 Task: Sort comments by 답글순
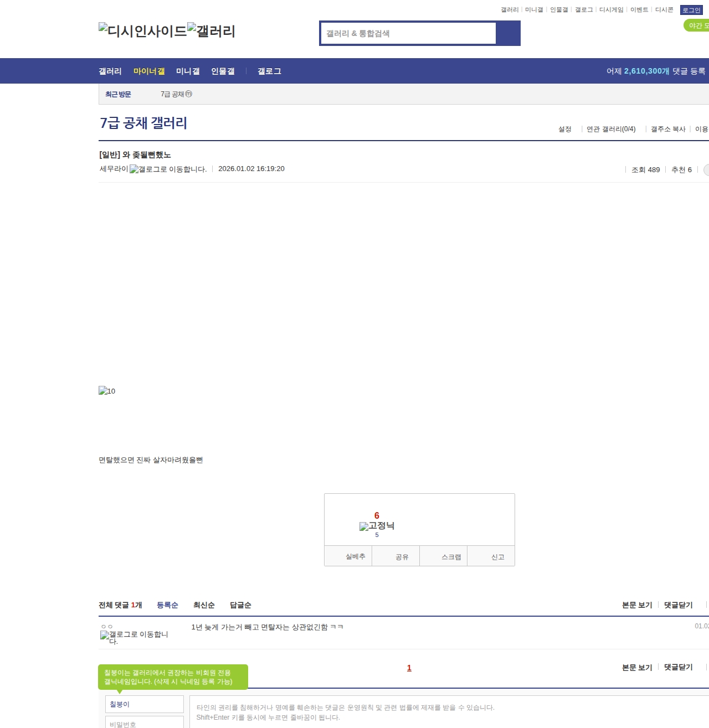(240, 605)
